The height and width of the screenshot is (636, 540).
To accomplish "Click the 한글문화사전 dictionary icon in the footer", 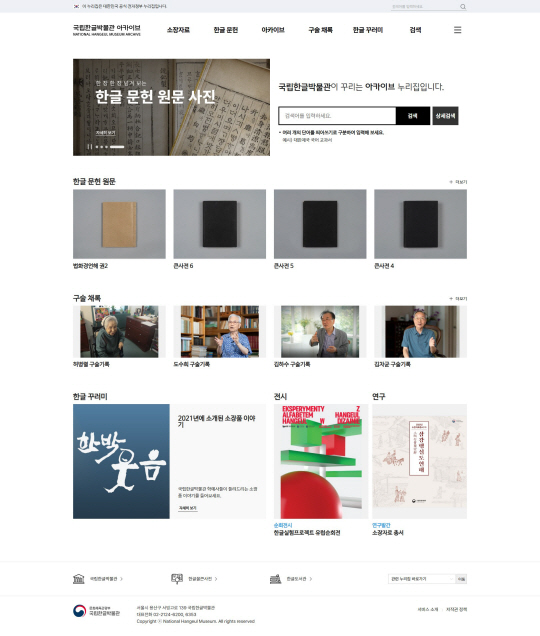I will coord(177,579).
